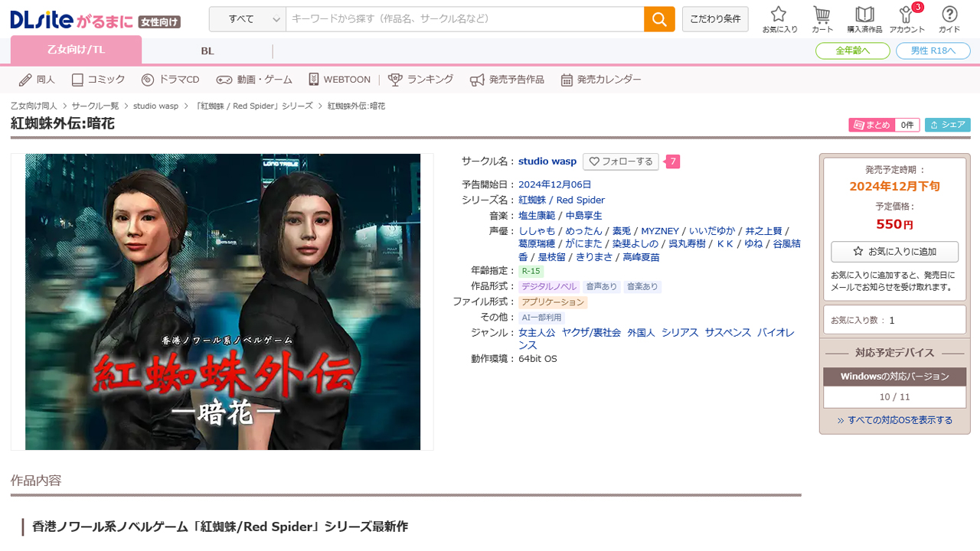980x551 pixels.
Task: Open breadcrumb 乙女向け同人
Action: pos(34,106)
